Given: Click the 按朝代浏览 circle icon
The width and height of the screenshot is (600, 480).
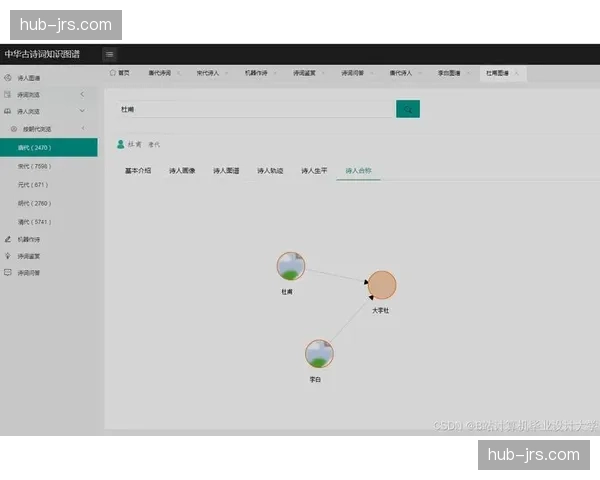Looking at the screenshot, I should [x=14, y=129].
